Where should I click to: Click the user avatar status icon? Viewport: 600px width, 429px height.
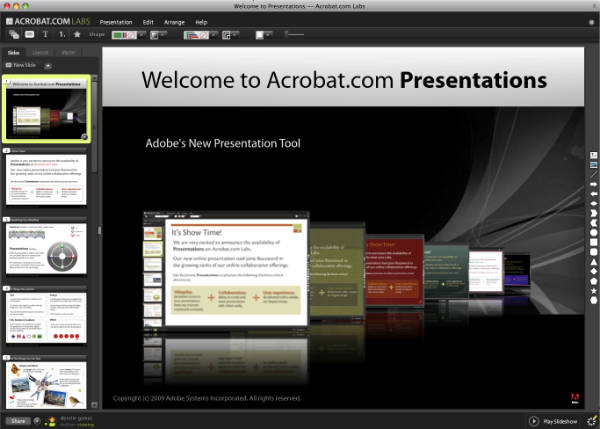(x=51, y=422)
